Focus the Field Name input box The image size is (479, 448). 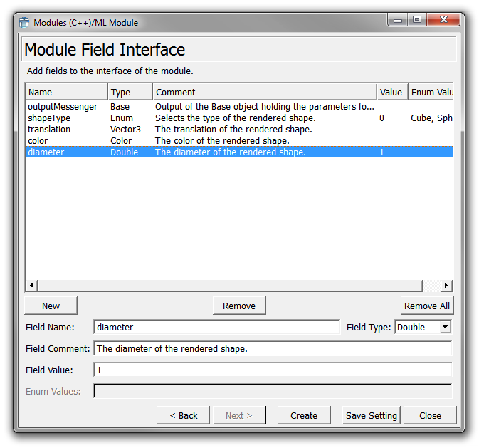[x=216, y=327]
